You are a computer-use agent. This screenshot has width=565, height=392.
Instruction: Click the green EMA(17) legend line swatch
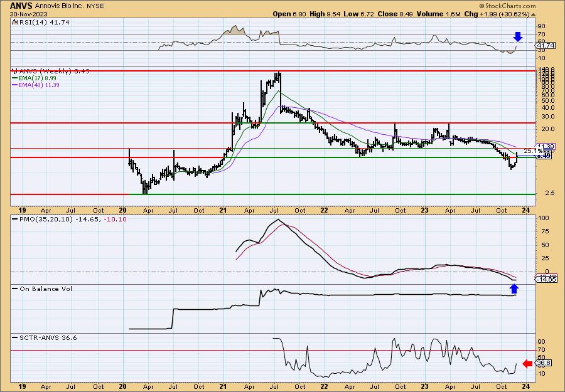[x=15, y=78]
